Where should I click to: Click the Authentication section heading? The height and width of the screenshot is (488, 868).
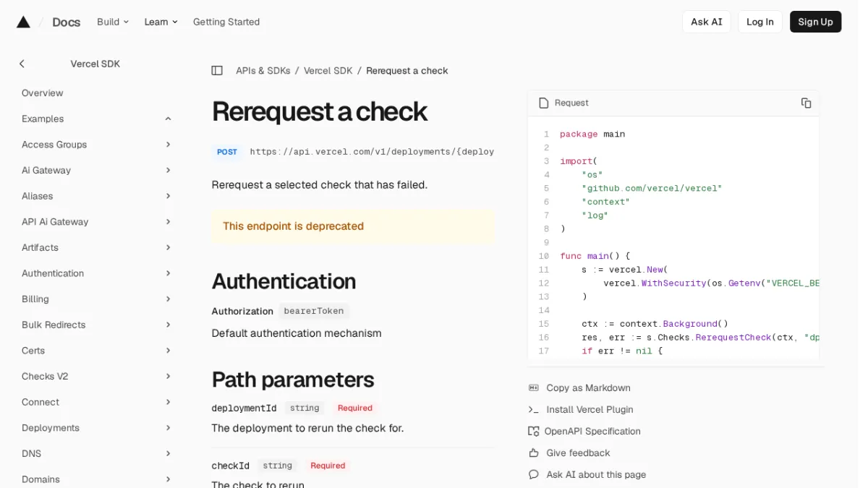(284, 281)
